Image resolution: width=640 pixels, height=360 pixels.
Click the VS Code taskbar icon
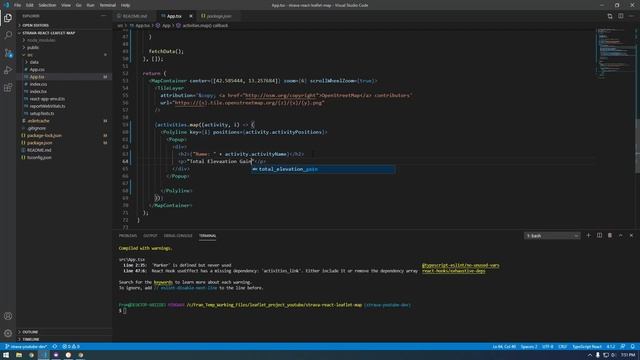(x=44, y=355)
